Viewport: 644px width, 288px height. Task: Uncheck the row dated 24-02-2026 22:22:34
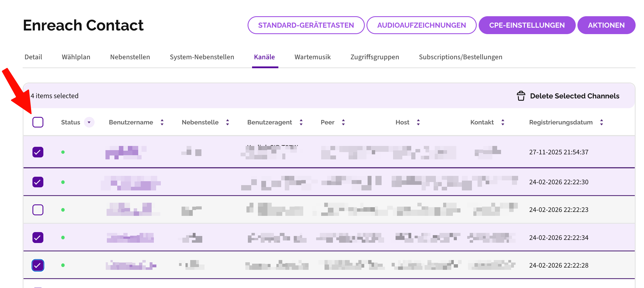(38, 238)
